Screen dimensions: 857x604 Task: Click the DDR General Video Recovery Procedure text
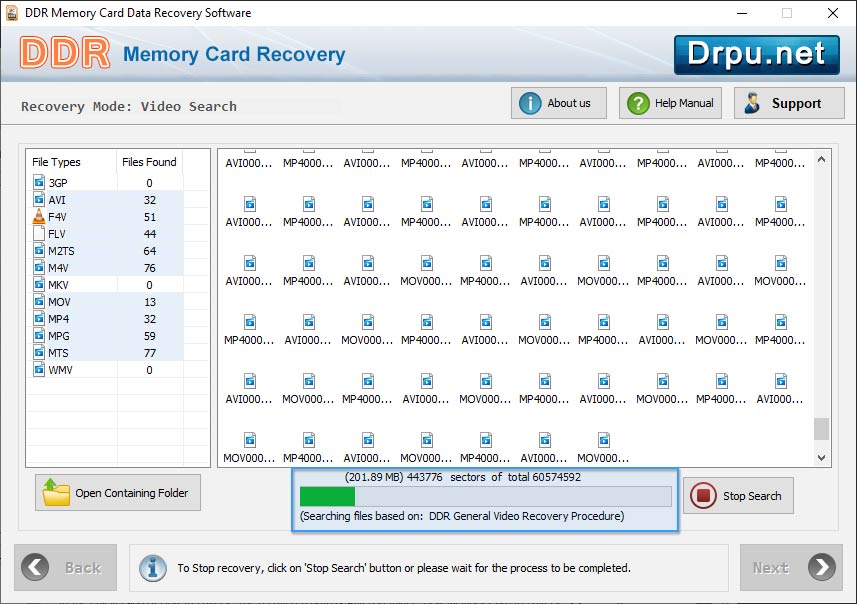526,515
